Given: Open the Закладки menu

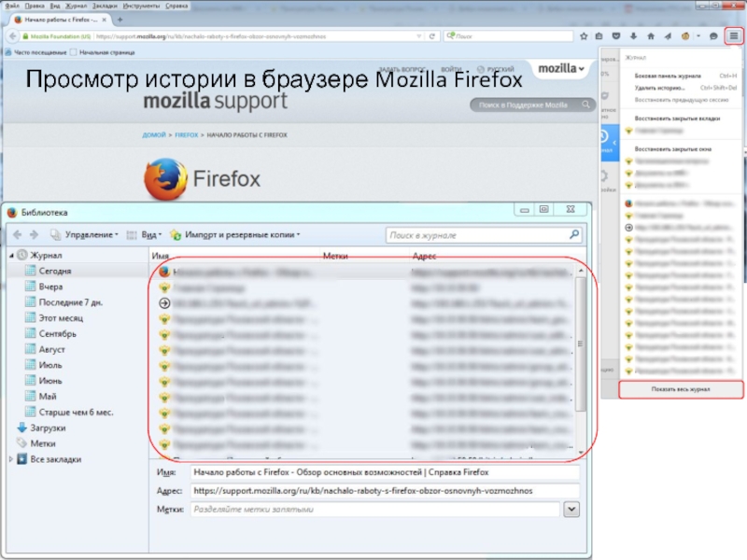Looking at the screenshot, I should pyautogui.click(x=104, y=6).
